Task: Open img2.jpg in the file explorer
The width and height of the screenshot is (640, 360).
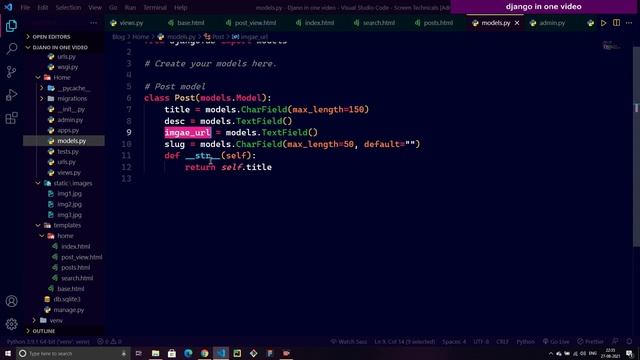Action: [69, 204]
